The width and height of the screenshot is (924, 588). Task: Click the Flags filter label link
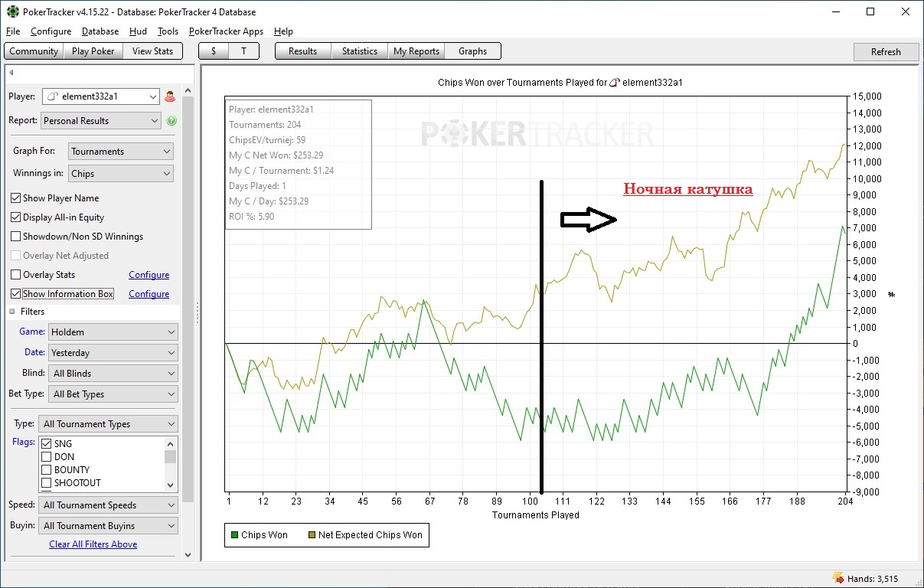23,442
